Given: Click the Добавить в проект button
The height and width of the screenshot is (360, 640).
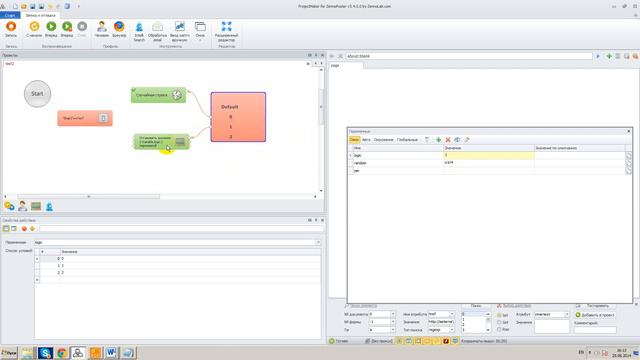Looking at the screenshot, I should [595, 315].
